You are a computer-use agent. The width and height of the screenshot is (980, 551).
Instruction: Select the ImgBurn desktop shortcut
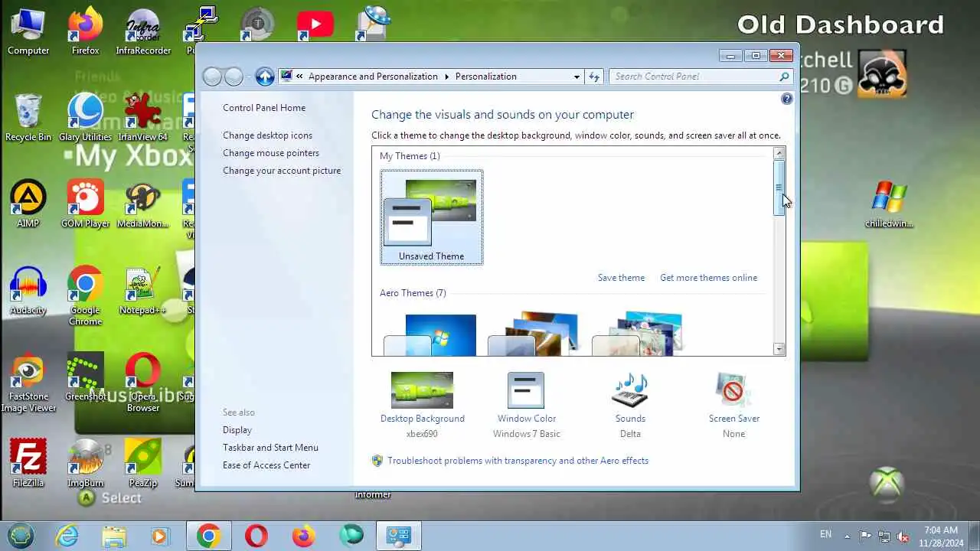click(86, 465)
